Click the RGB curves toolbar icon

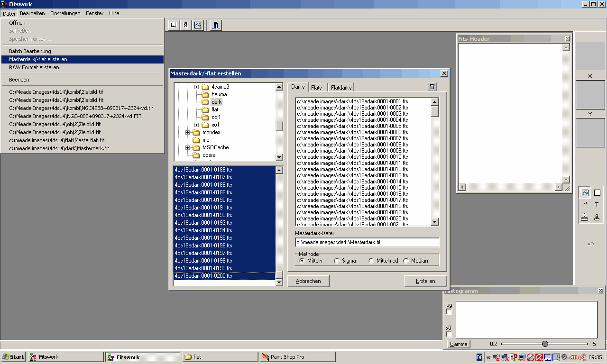coord(198,25)
